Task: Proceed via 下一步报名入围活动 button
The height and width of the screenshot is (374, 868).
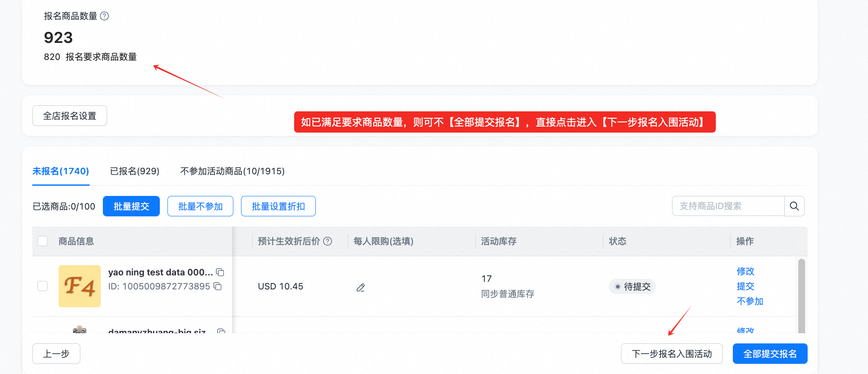Action: coord(672,353)
